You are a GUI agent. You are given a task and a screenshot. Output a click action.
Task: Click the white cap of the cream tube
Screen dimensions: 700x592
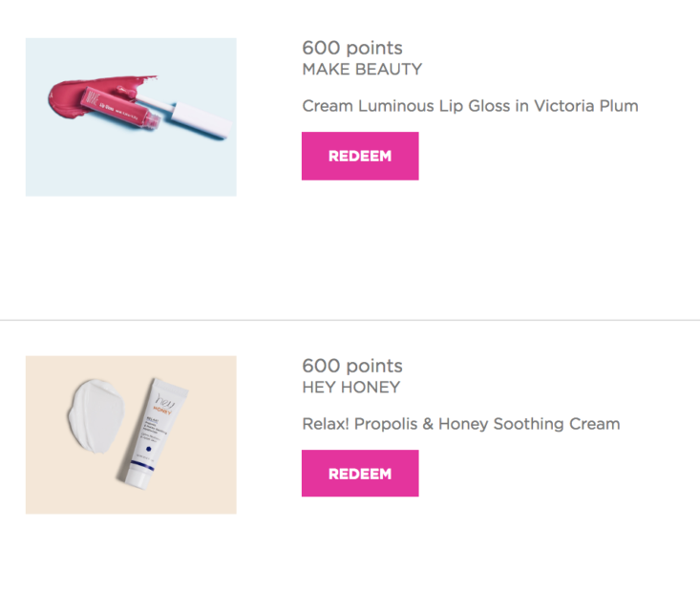tap(138, 478)
